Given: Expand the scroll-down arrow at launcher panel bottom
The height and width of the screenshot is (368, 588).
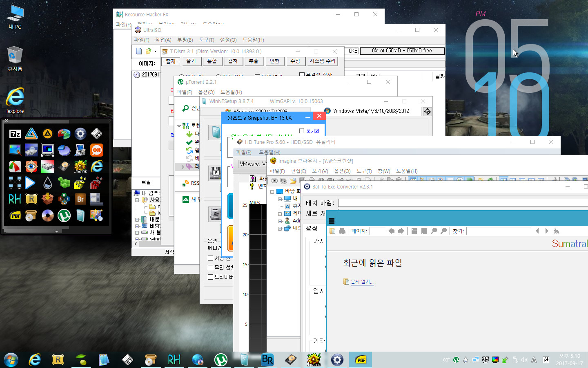Looking at the screenshot, I should point(56,231).
